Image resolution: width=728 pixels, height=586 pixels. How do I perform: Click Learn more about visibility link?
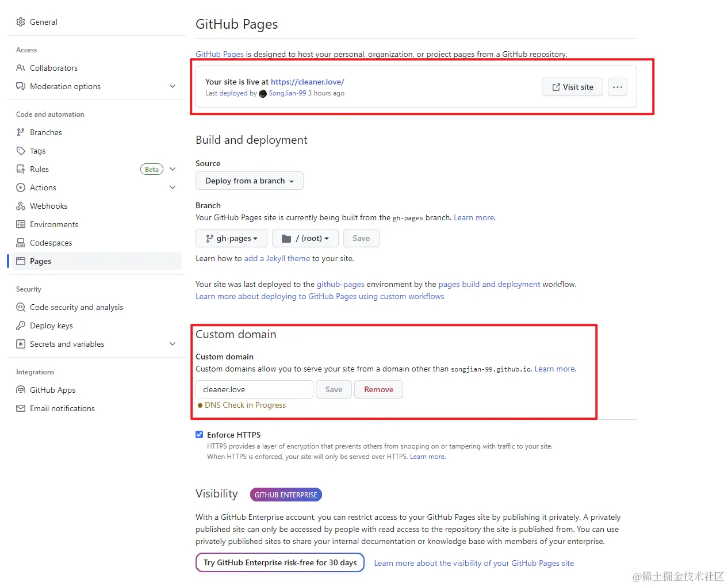tap(474, 563)
